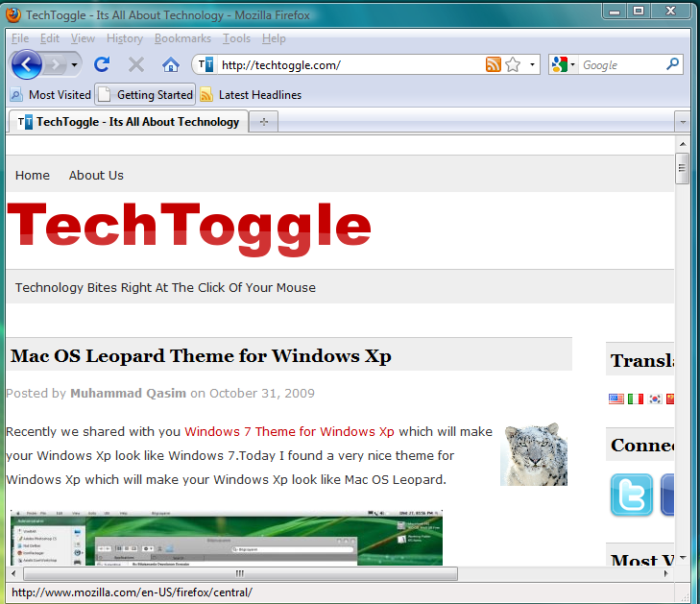
Task: Select the Korean flag translation icon
Action: click(655, 399)
